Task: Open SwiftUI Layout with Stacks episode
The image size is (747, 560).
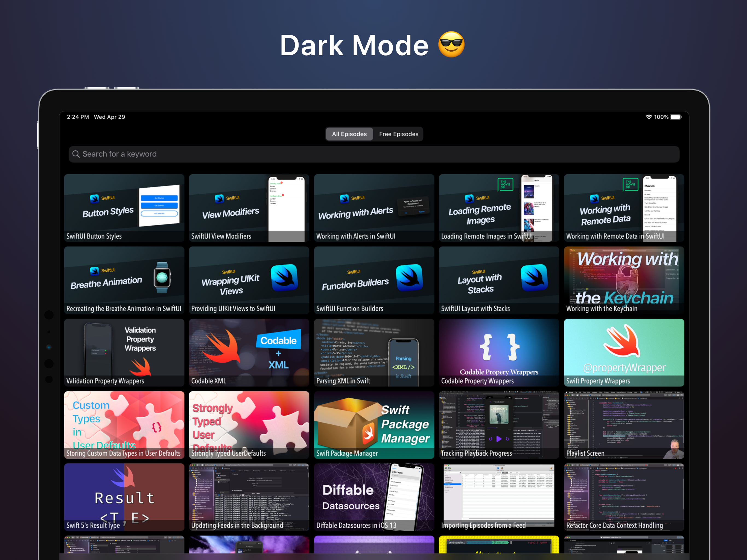Action: 499,280
